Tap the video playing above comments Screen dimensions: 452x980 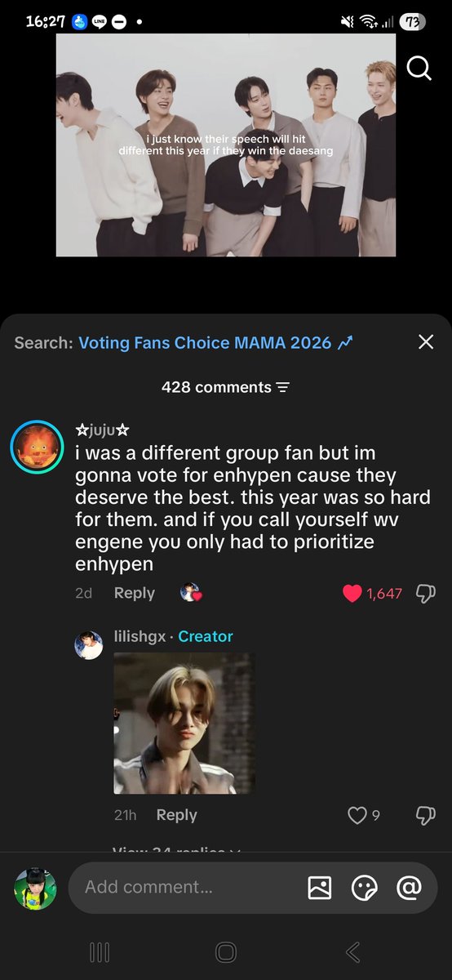[x=226, y=145]
